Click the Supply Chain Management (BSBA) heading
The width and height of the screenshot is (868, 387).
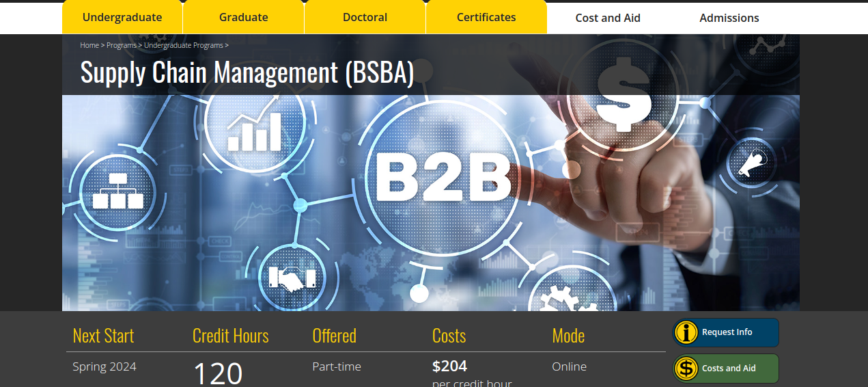coord(247,72)
